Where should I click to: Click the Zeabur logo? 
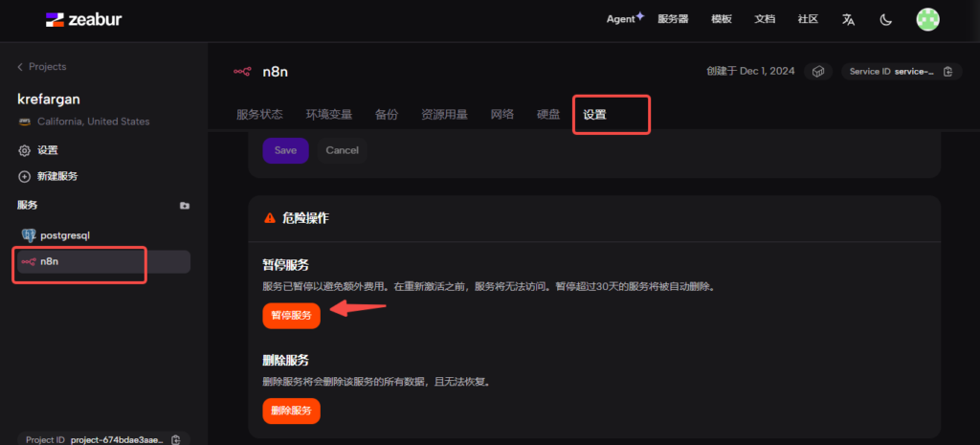(84, 19)
